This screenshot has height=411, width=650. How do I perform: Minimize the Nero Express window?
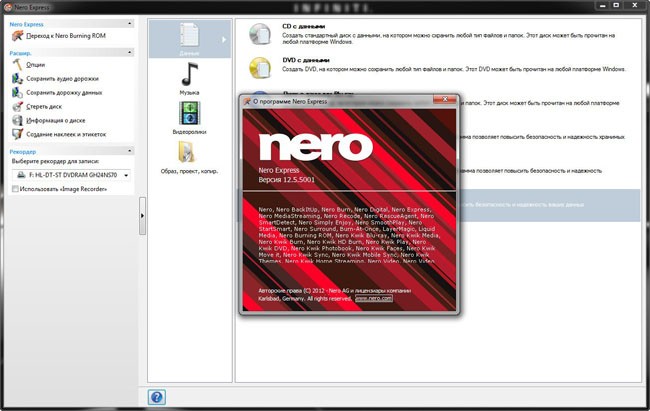tap(603, 5)
